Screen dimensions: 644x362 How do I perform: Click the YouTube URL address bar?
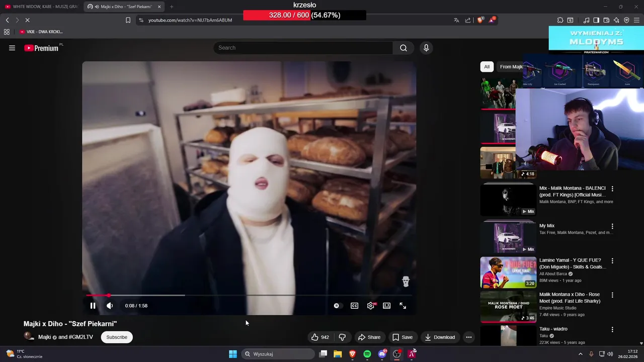tap(190, 20)
